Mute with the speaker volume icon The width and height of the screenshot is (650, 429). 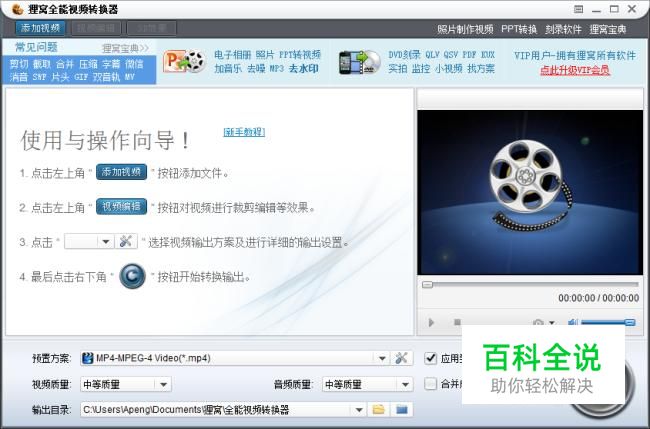[573, 322]
